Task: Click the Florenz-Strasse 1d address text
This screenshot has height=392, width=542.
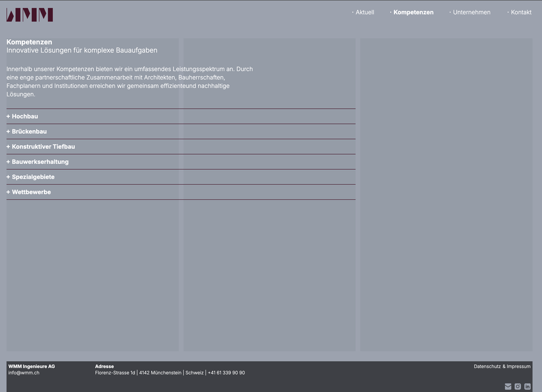Action: coord(115,373)
